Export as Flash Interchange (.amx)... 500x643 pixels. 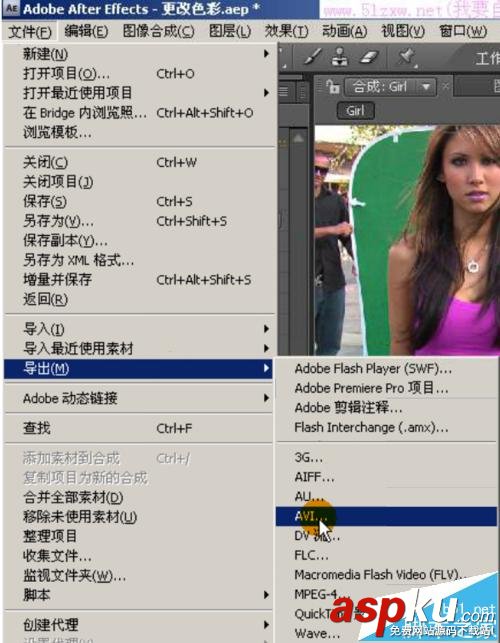point(386,427)
